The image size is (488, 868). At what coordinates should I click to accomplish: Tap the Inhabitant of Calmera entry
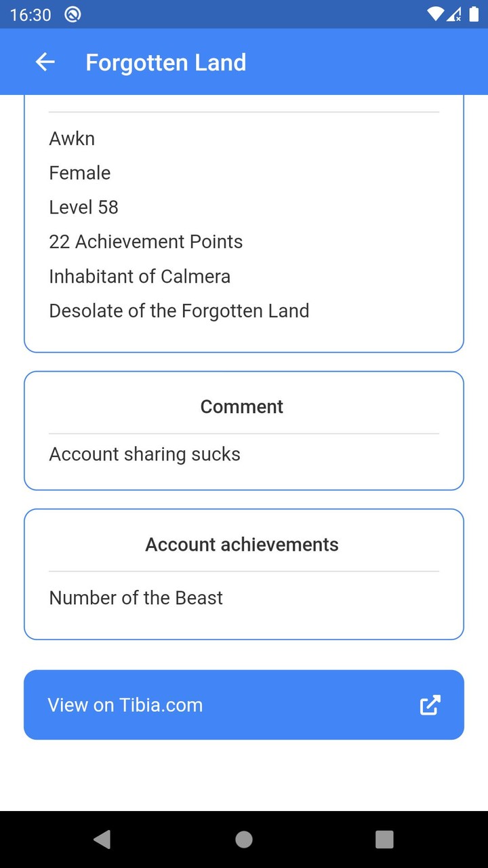(x=140, y=276)
